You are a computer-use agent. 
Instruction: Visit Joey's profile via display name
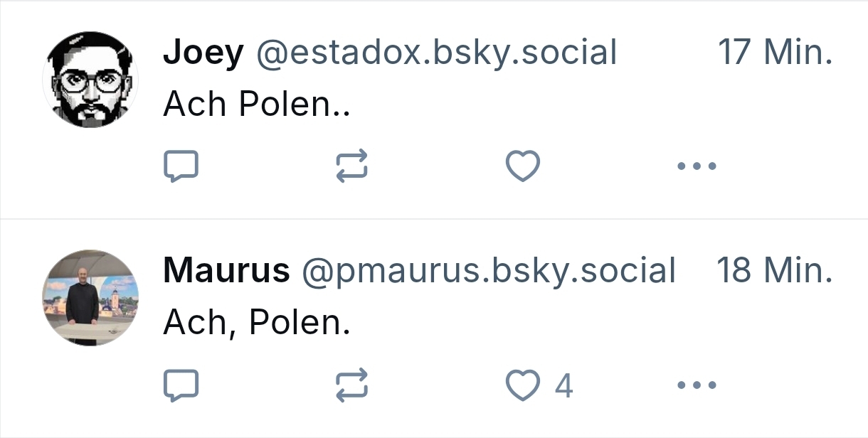203,53
